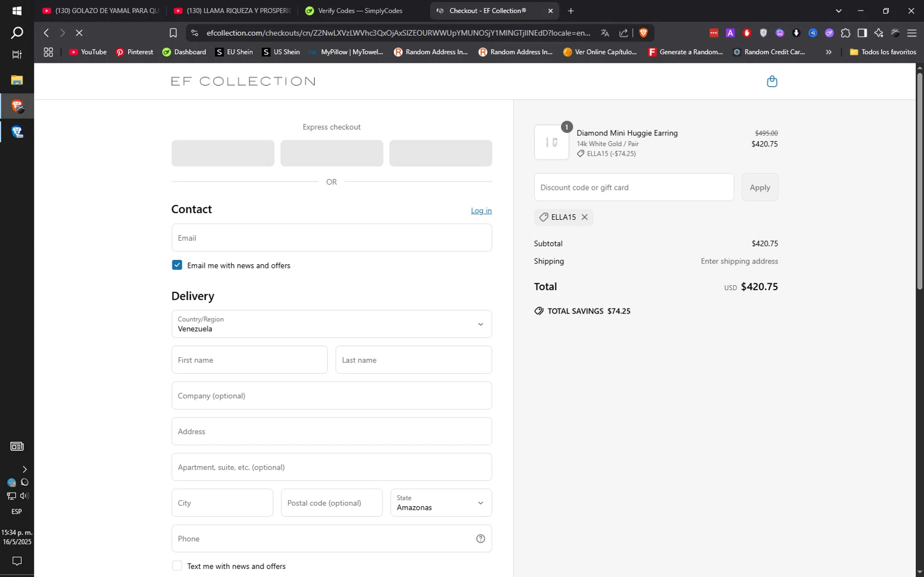Stop loading the page
Image resolution: width=924 pixels, height=577 pixels.
(x=79, y=33)
